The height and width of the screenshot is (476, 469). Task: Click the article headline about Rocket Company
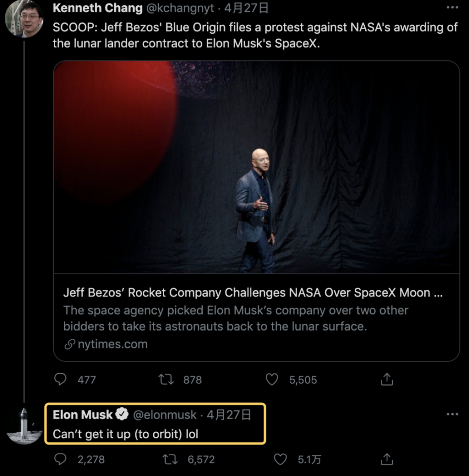tap(253, 293)
